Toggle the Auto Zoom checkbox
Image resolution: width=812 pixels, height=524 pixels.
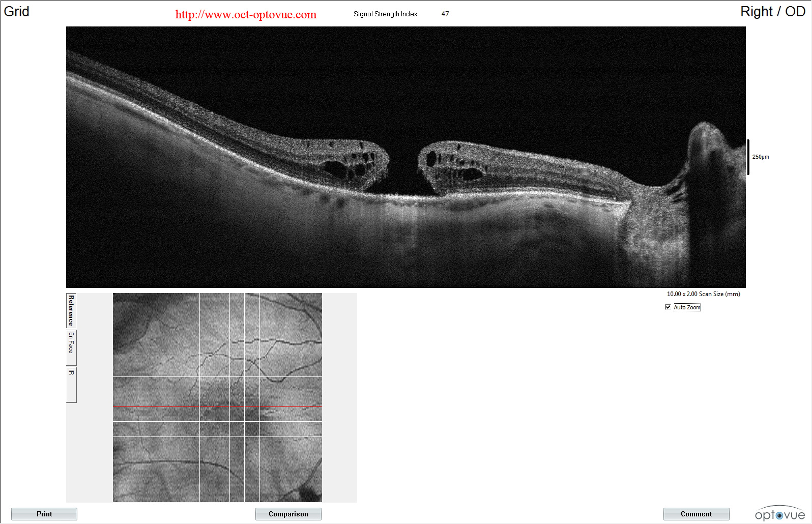coord(668,307)
